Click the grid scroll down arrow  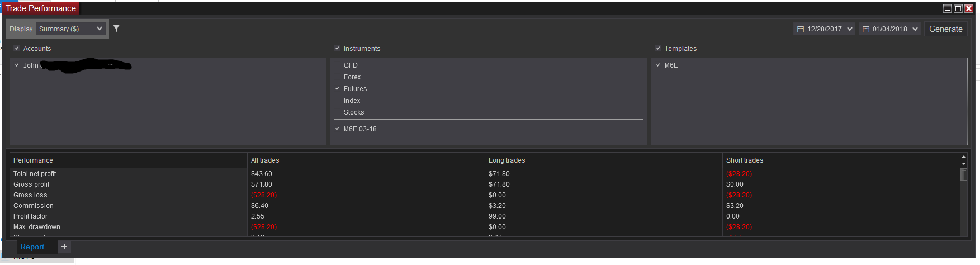[963, 164]
